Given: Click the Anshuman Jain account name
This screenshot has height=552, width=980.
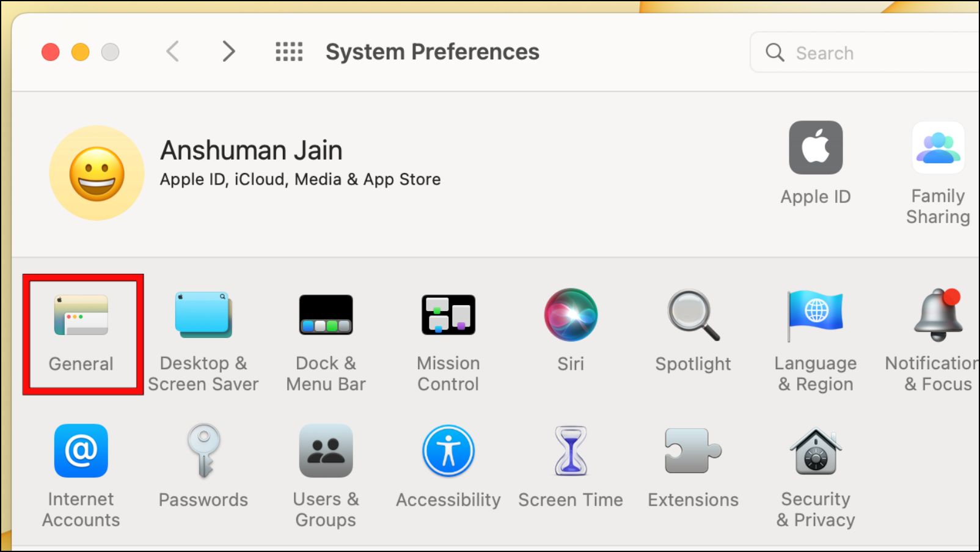Looking at the screenshot, I should tap(251, 150).
